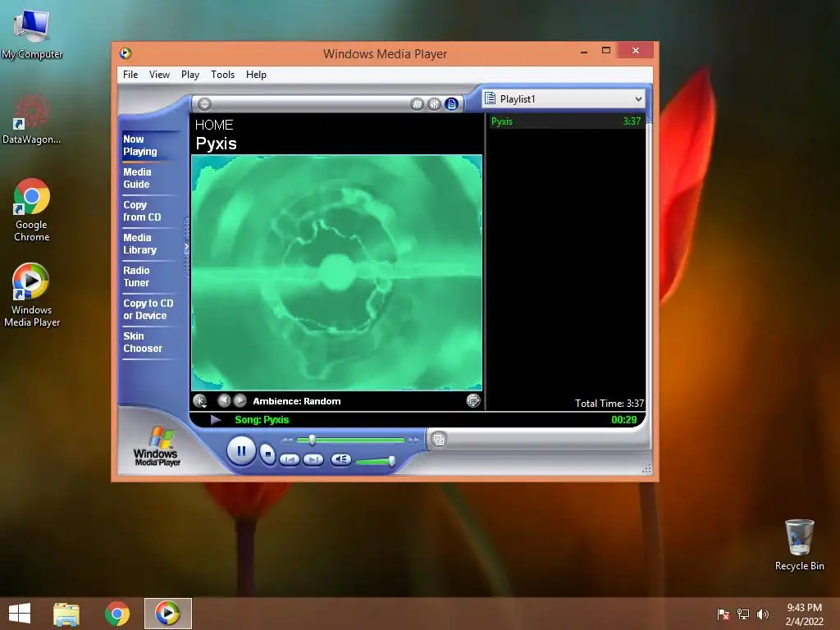This screenshot has height=630, width=840.
Task: Open the Play menu
Action: click(x=190, y=75)
